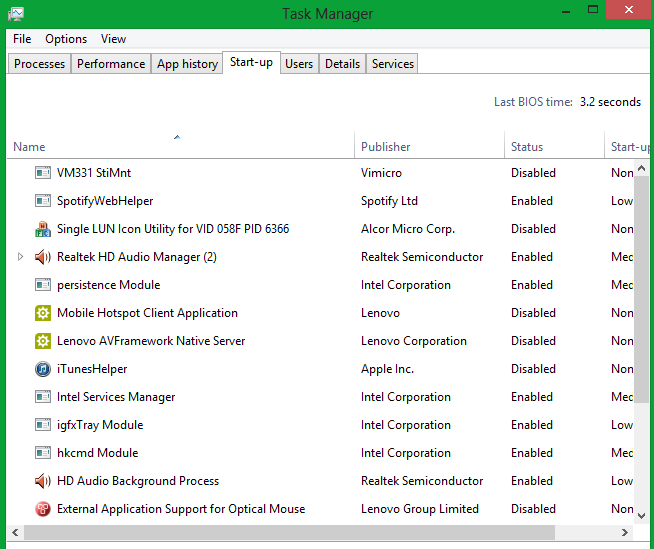Open the View menu
Screen dimensions: 654x549
pos(113,39)
